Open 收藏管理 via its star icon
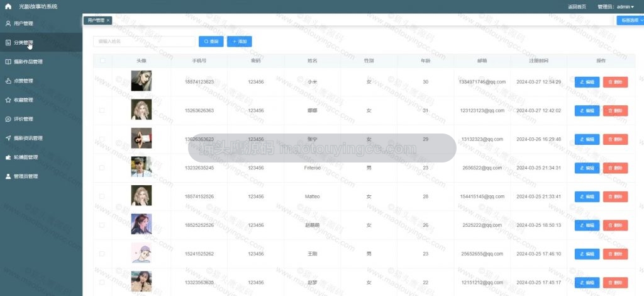The image size is (644, 296). pyautogui.click(x=8, y=100)
